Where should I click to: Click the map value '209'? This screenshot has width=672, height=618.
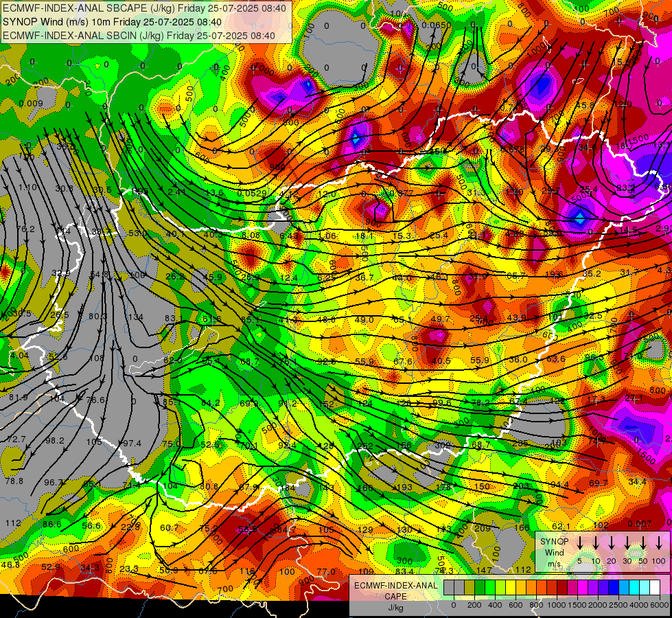(483, 528)
